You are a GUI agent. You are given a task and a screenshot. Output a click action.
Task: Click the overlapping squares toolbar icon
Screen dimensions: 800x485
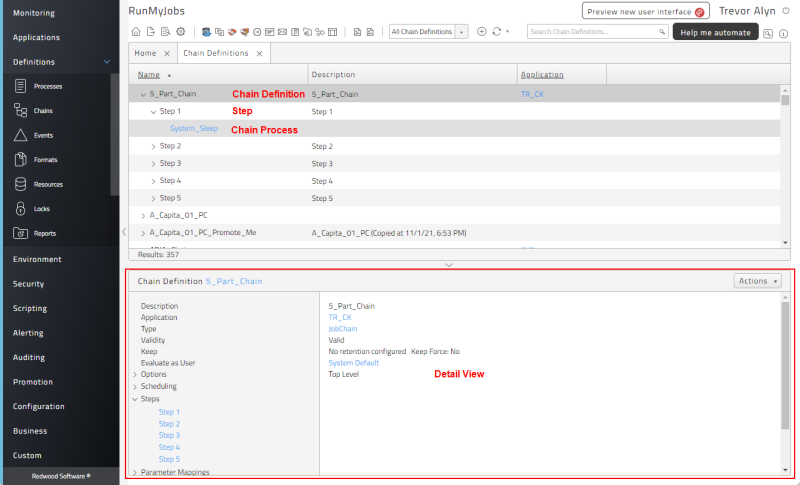point(219,32)
